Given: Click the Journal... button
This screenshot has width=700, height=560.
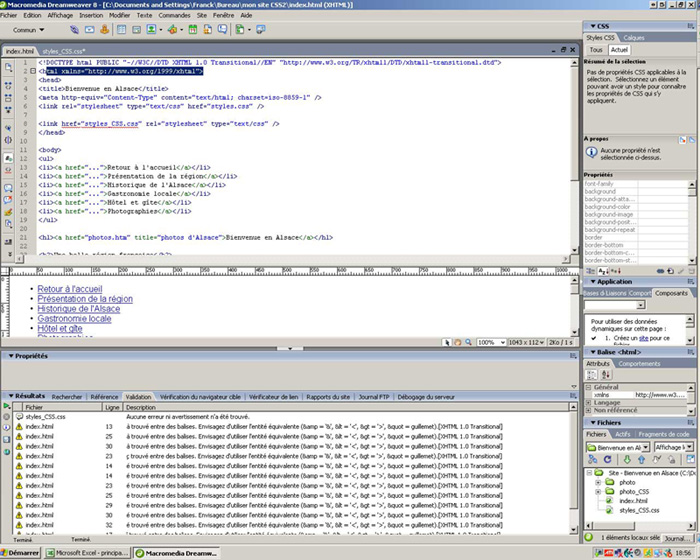Looking at the screenshot, I should click(x=677, y=538).
